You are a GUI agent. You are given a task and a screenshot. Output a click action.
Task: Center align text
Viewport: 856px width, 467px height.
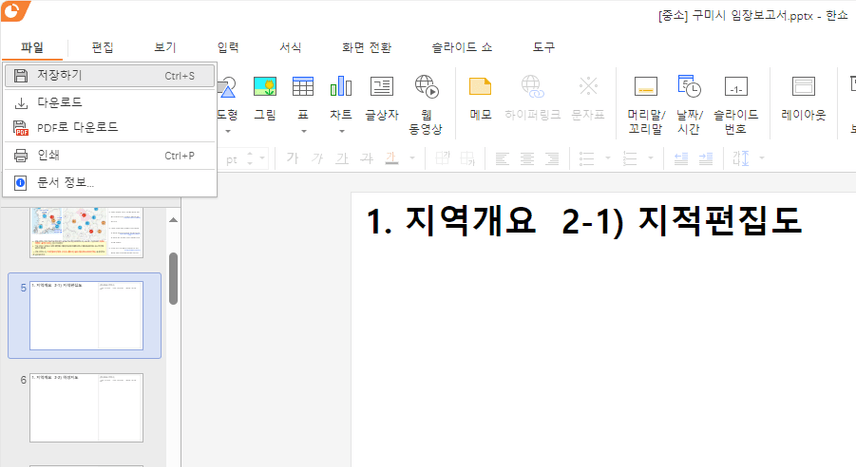pyautogui.click(x=527, y=158)
